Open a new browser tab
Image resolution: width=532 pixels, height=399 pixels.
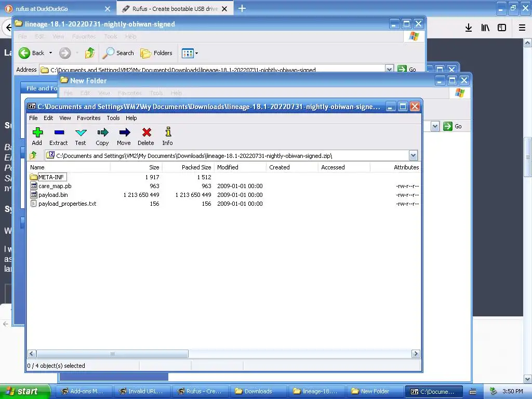(242, 8)
